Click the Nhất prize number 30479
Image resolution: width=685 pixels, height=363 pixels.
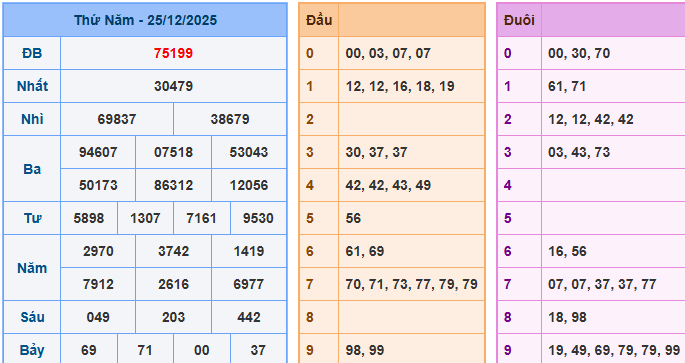click(x=173, y=86)
